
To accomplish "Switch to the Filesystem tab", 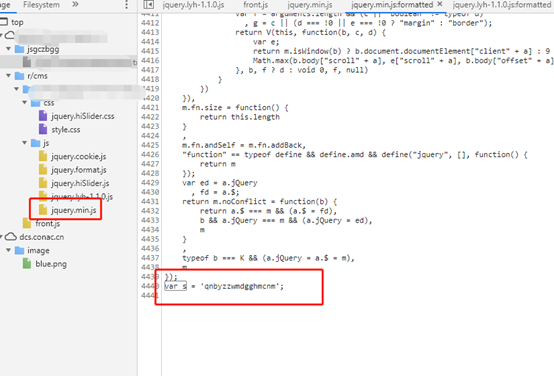I will click(41, 5).
